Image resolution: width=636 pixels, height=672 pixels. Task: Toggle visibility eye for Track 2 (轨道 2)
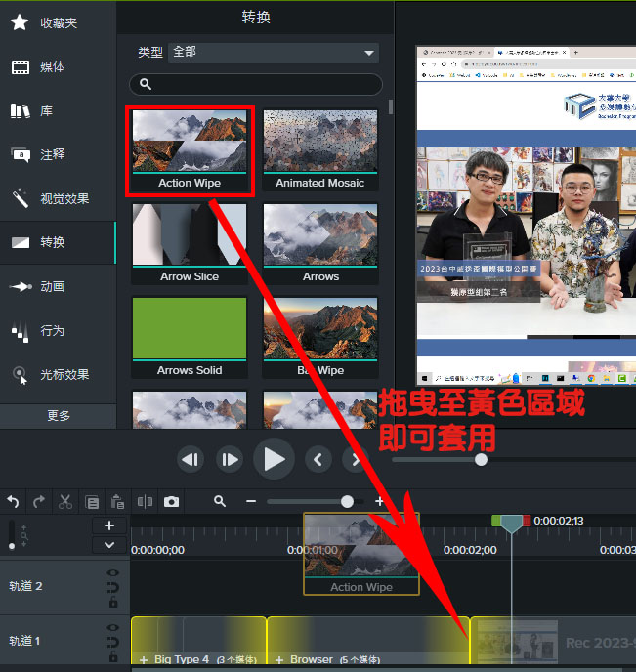coord(112,573)
